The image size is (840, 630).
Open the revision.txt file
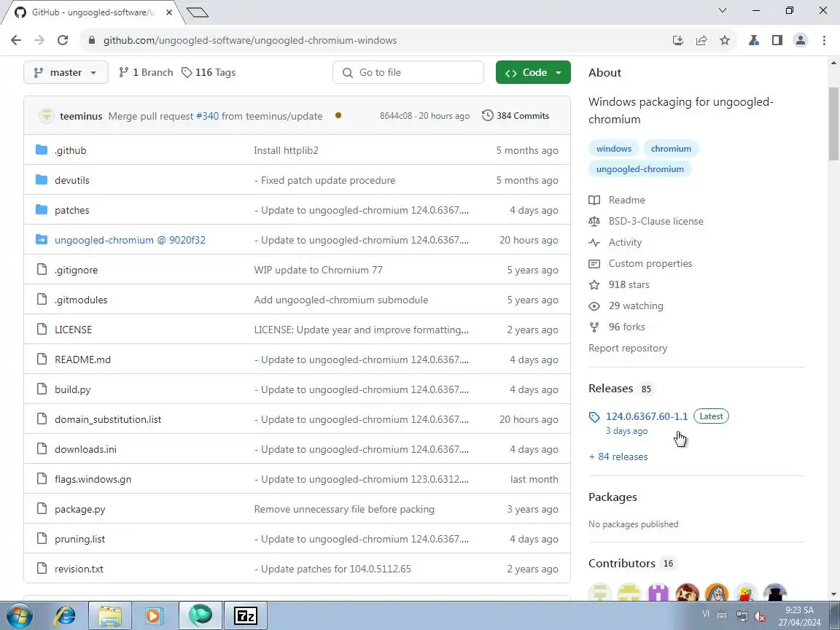point(79,569)
